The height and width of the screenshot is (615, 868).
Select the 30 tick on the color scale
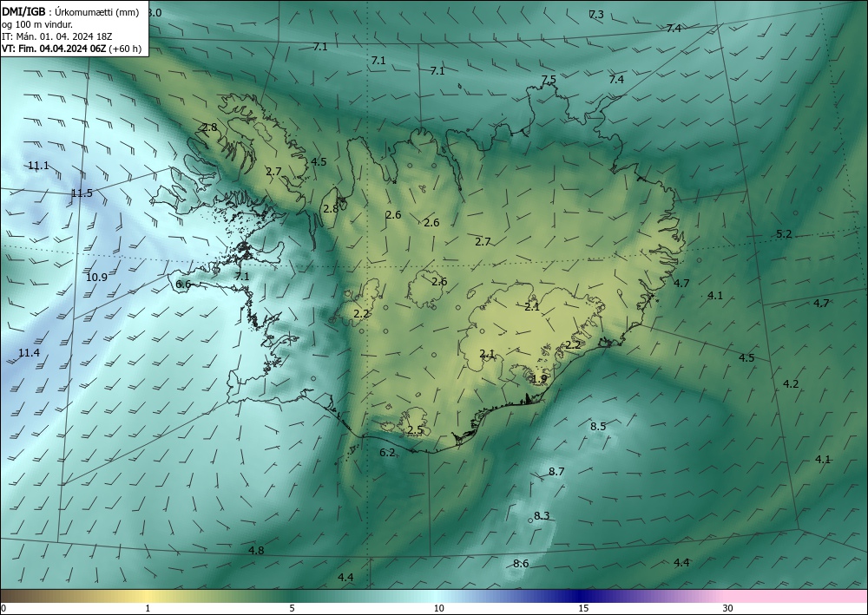pyautogui.click(x=728, y=608)
